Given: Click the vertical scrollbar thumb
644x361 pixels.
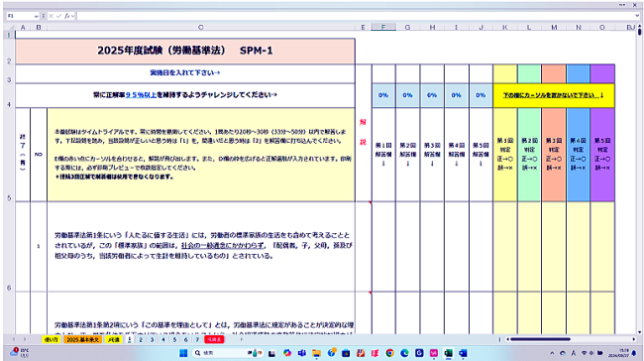Looking at the screenshot, I should (x=639, y=32).
